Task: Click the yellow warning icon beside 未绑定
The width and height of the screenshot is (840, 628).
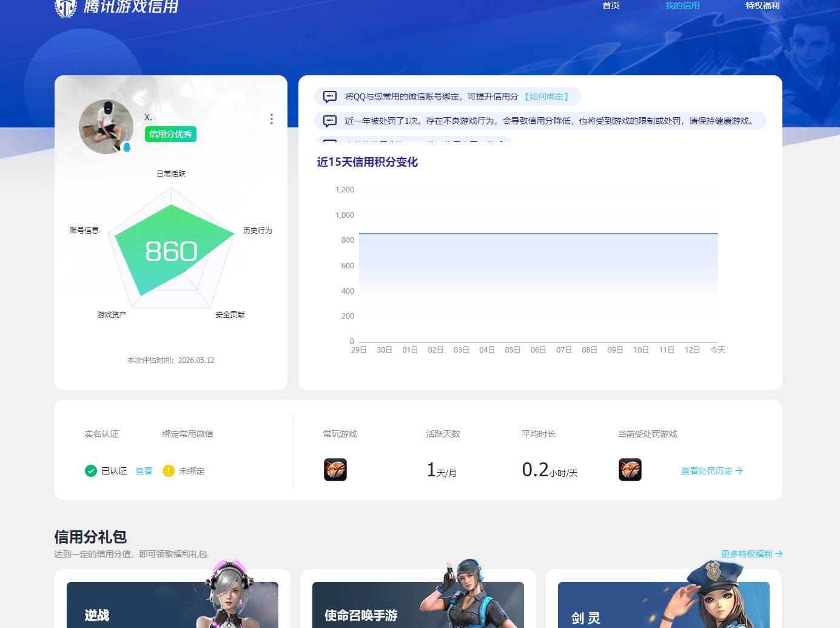Action: (x=169, y=471)
